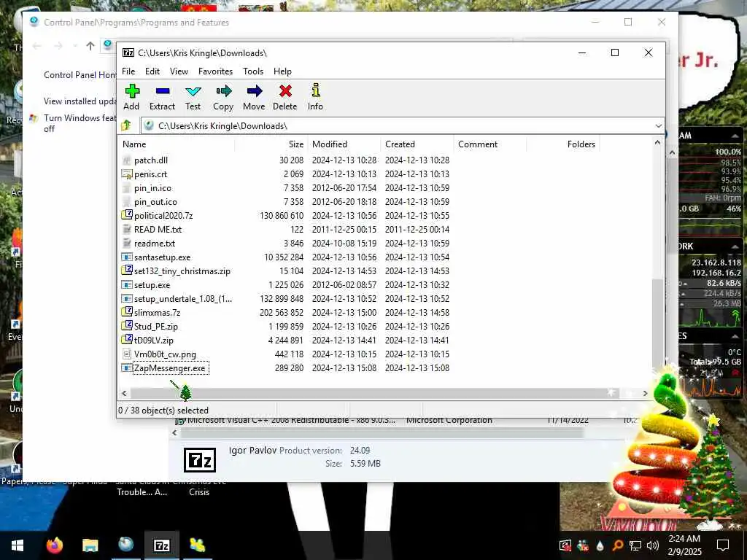Select the setup_undertale_1.08 installer

183,298
